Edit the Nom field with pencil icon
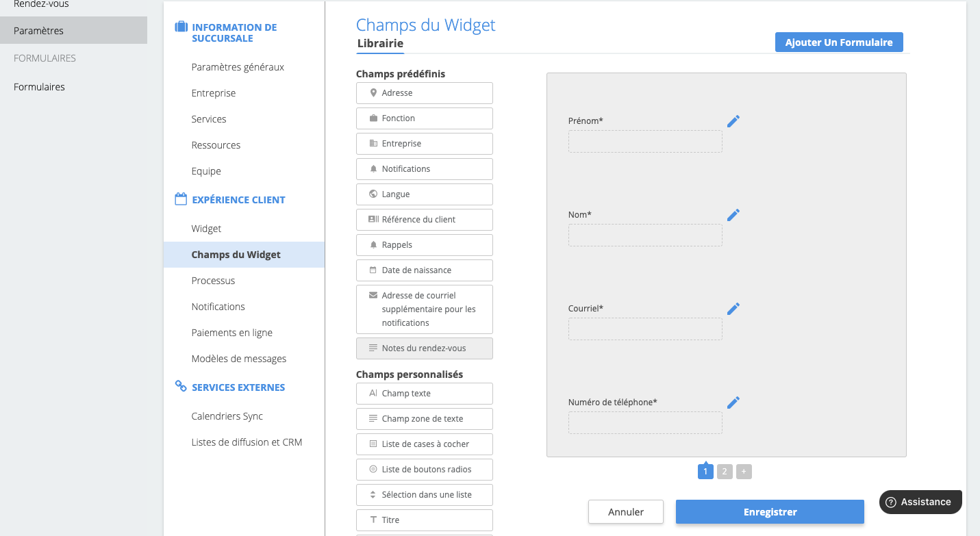The width and height of the screenshot is (980, 536). click(733, 215)
